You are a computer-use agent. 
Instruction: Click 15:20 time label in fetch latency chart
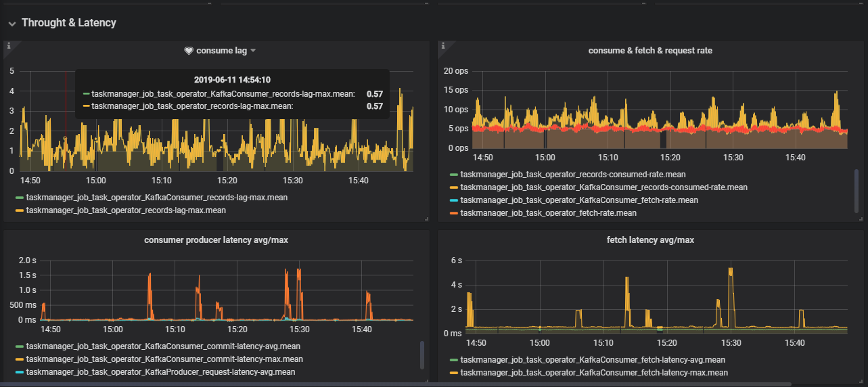coord(666,343)
